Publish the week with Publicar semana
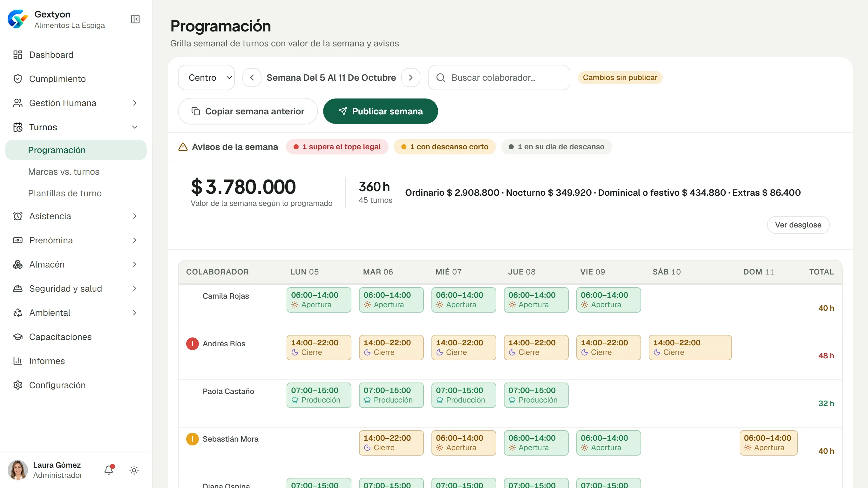 (x=380, y=111)
